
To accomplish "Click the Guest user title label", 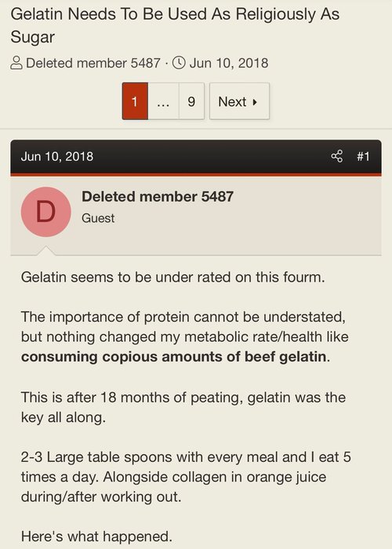I will tap(98, 218).
